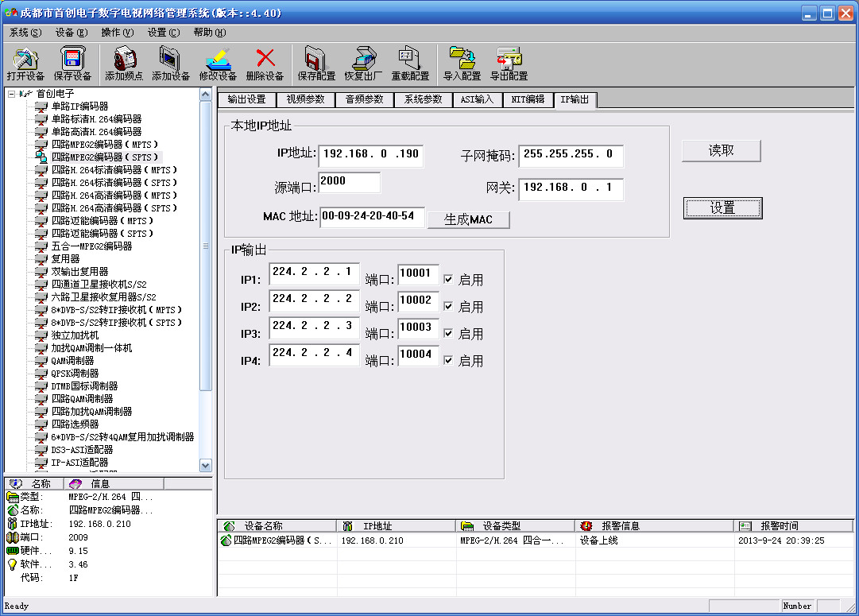Select 四路MPEG2编码器 (MPTS) in the tree

pyautogui.click(x=105, y=145)
